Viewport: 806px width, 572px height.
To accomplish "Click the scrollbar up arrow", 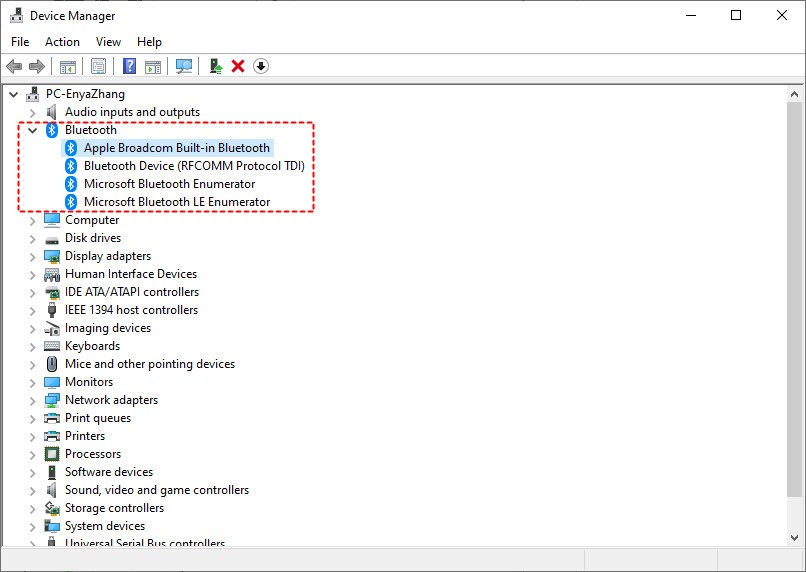I will [794, 95].
